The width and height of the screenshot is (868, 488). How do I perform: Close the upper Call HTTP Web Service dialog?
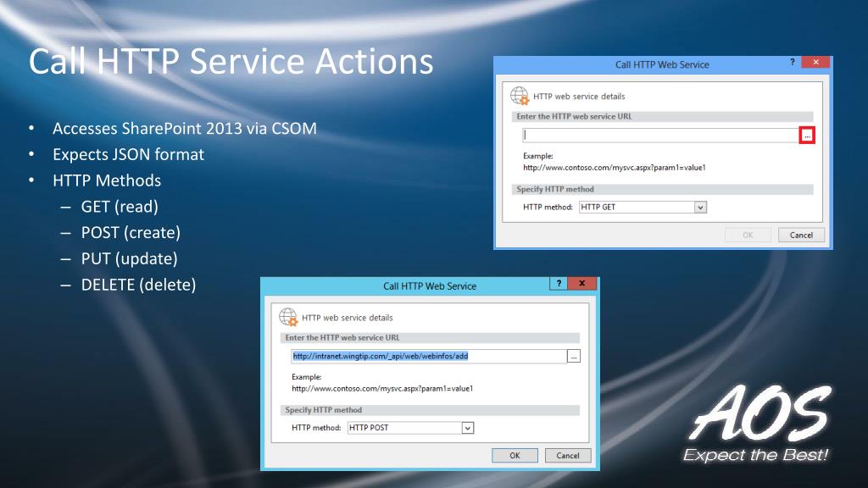tap(815, 62)
